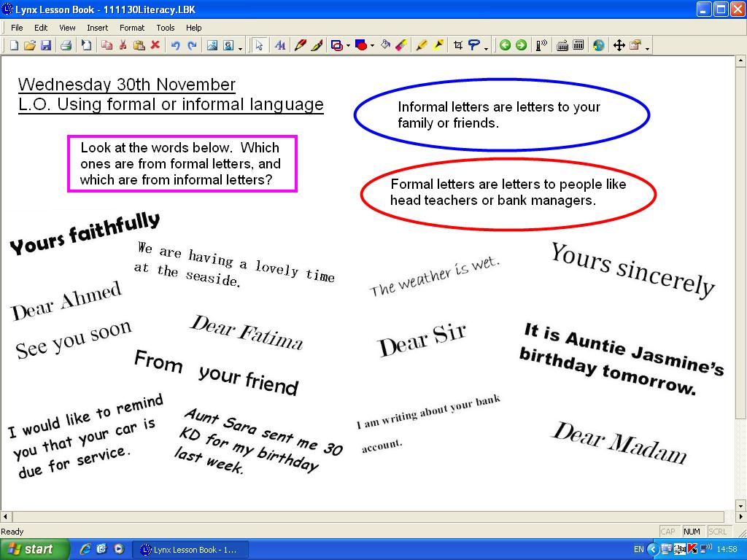Select the text tool
This screenshot has height=560, width=747.
point(280,44)
